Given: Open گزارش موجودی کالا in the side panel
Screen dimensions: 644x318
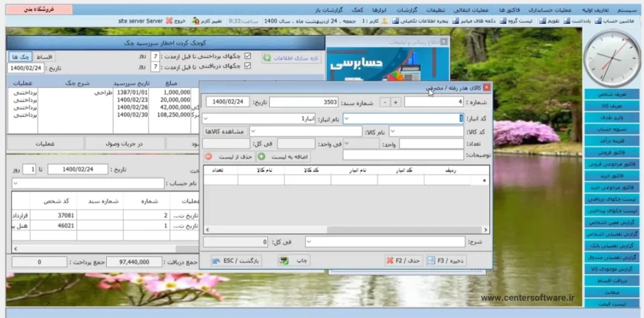Looking at the screenshot, I should [x=612, y=269].
